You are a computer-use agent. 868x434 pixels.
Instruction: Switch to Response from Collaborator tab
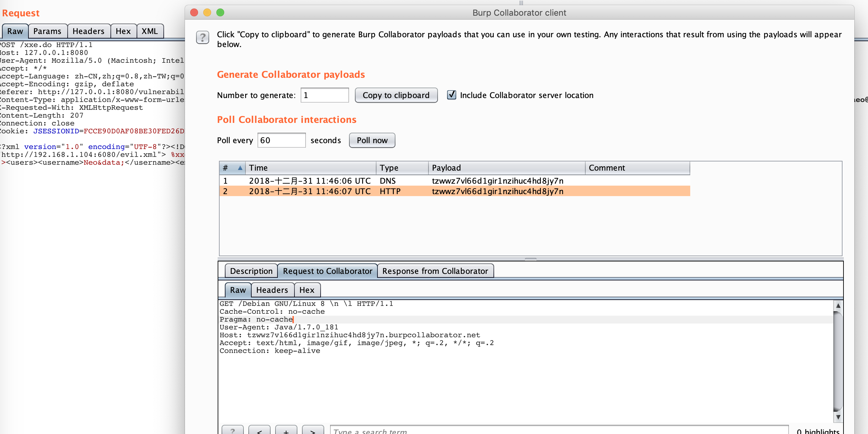(435, 271)
